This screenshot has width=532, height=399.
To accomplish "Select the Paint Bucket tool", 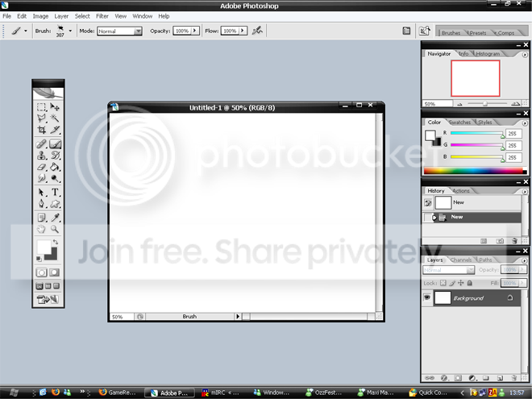I will [55, 167].
